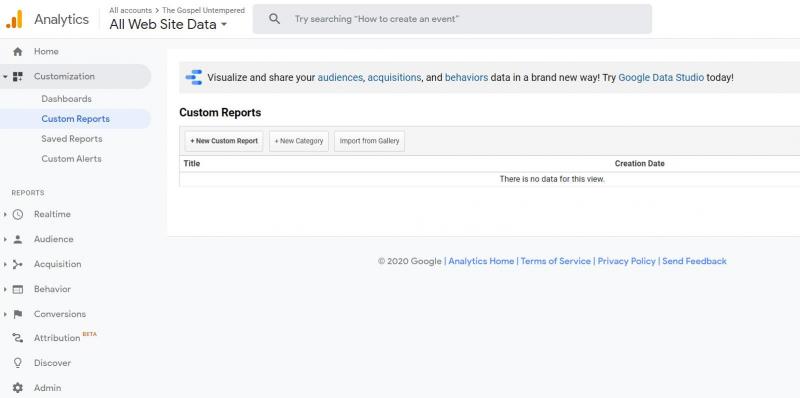Click the Title column header
Image resolution: width=800 pixels, height=398 pixels.
(x=192, y=164)
